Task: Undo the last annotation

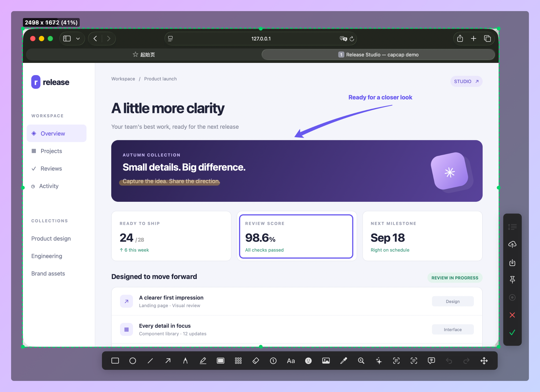Action: [449, 361]
